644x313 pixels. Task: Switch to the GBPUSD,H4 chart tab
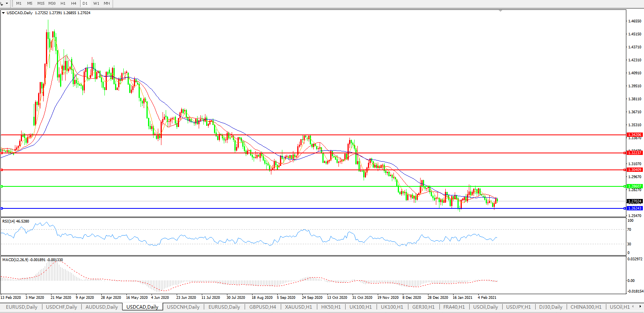pyautogui.click(x=262, y=307)
